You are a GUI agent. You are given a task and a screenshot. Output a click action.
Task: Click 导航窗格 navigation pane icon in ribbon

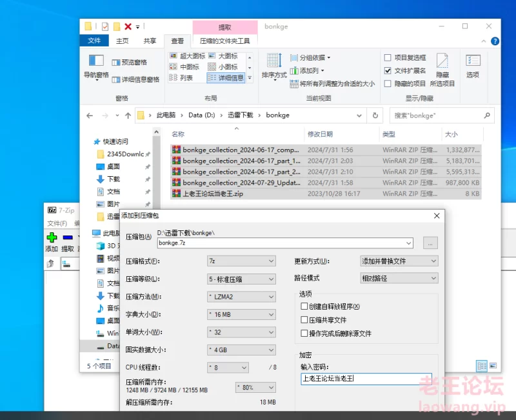coord(96,60)
